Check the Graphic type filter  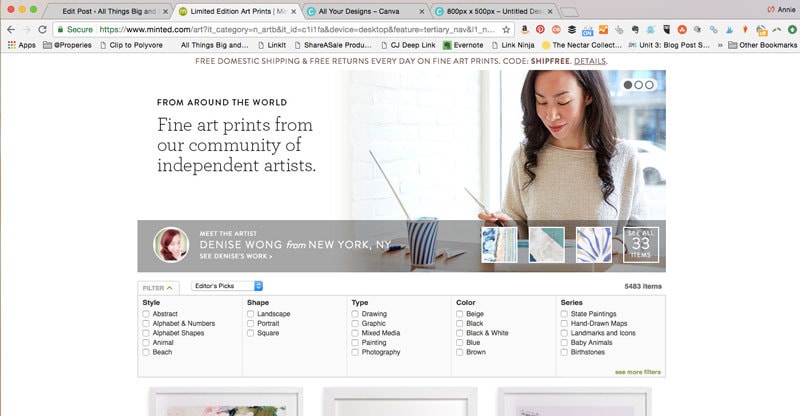pos(355,324)
